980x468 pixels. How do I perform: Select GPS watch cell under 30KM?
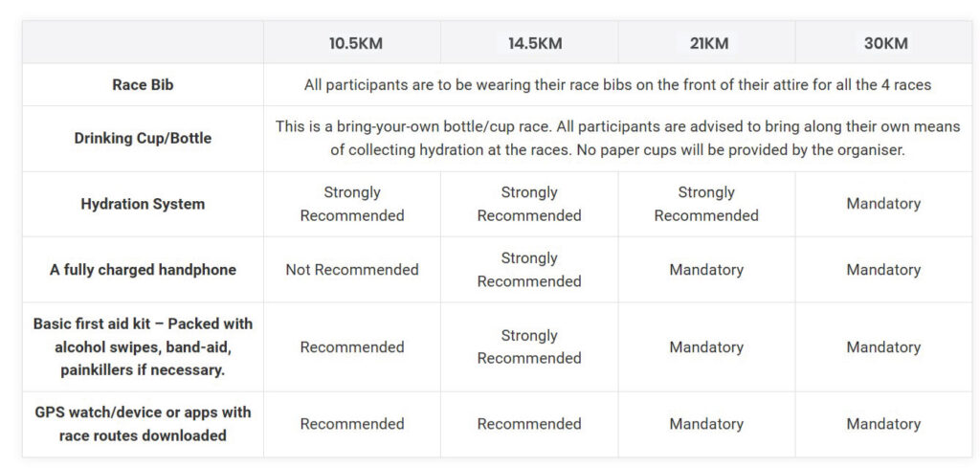[x=882, y=423]
